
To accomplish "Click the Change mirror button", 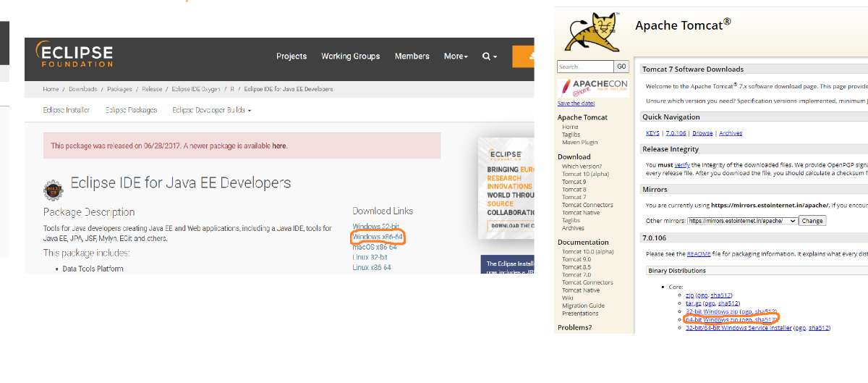I will click(812, 221).
